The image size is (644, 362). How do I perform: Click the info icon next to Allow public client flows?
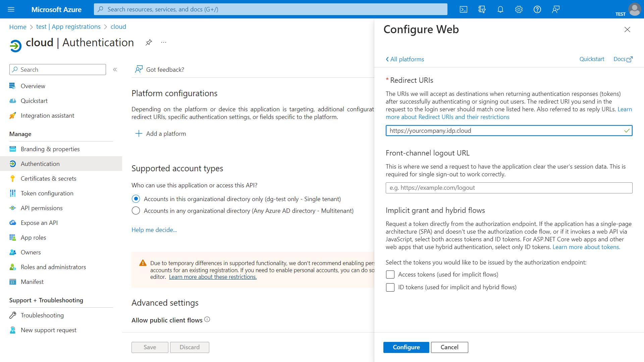[x=207, y=319]
